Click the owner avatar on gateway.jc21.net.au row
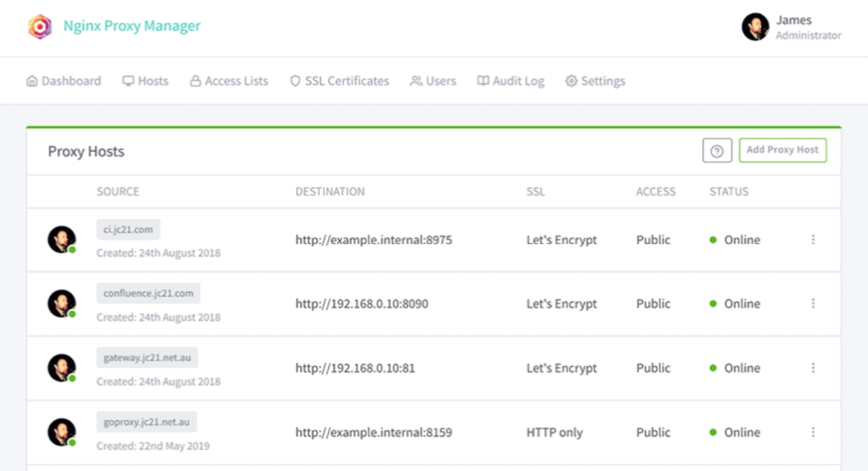The image size is (868, 471). 61,368
